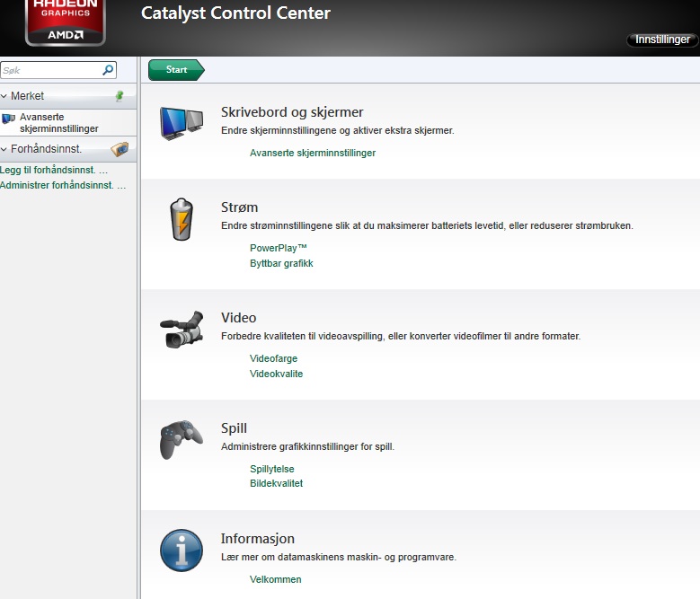Click the Merket section label

tap(27, 96)
